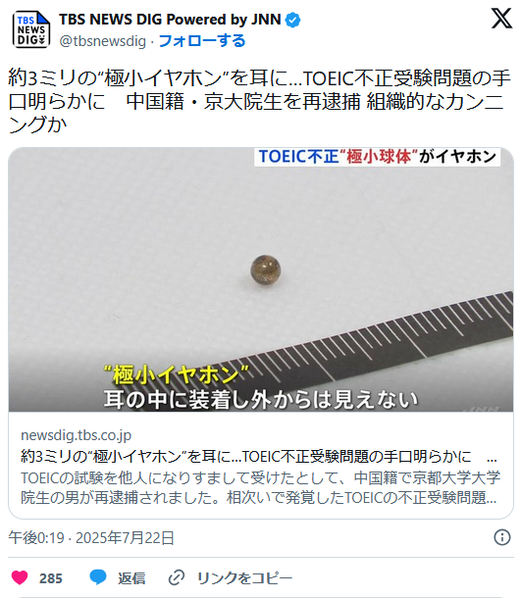
Task: Click the tweet body text about TOEIC
Action: [x=259, y=101]
